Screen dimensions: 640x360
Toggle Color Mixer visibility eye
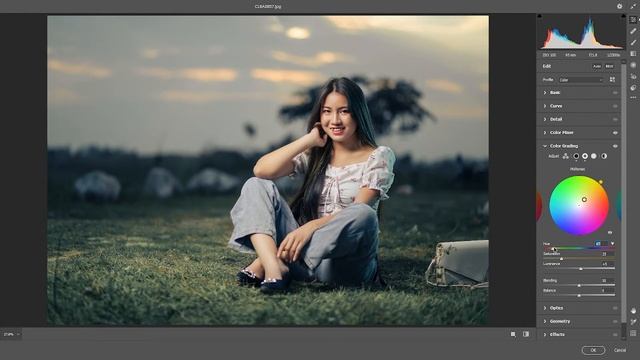point(615,133)
